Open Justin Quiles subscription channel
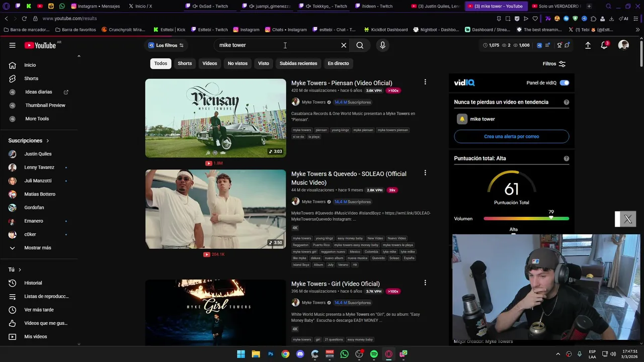This screenshot has width=644, height=362. (38, 154)
